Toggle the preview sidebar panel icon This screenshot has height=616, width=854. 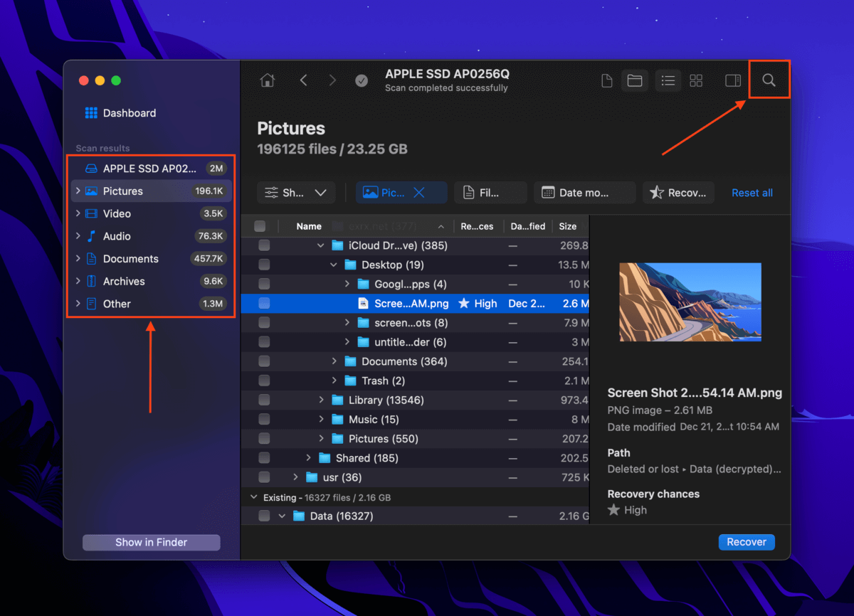733,81
